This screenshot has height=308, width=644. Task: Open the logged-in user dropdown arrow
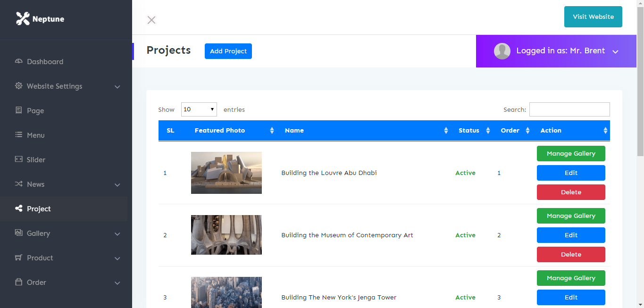tap(615, 51)
